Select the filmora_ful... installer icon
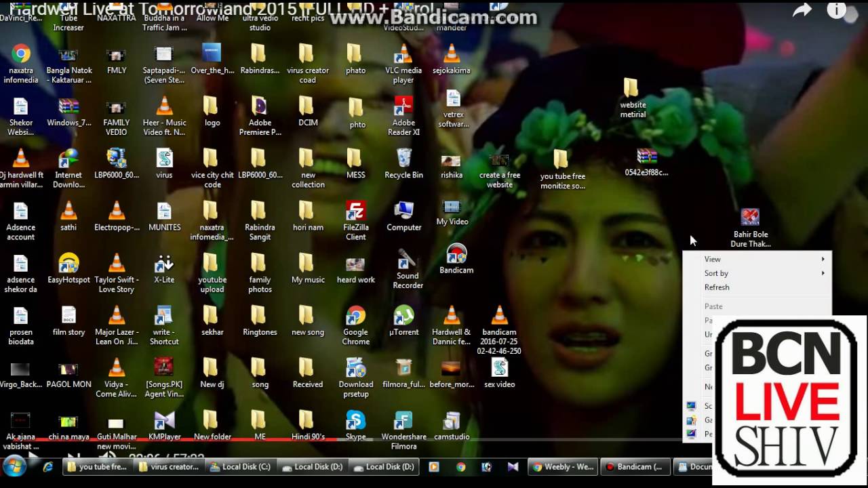The width and height of the screenshot is (868, 488). point(403,373)
